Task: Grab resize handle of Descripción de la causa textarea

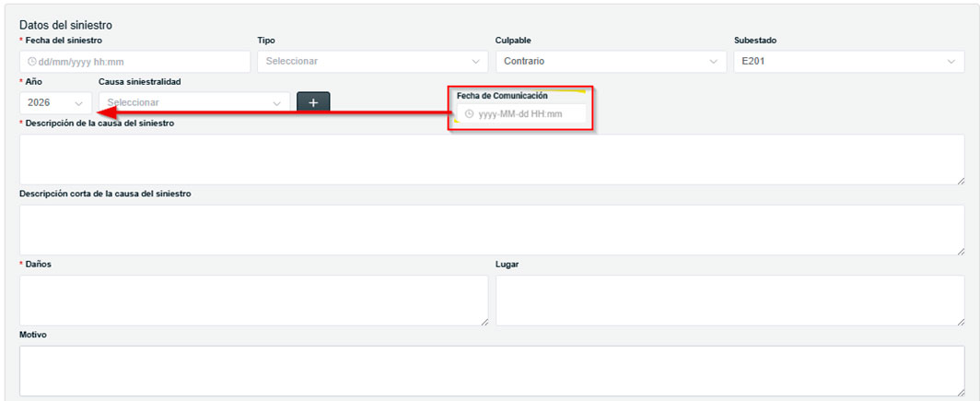Action: (x=960, y=180)
